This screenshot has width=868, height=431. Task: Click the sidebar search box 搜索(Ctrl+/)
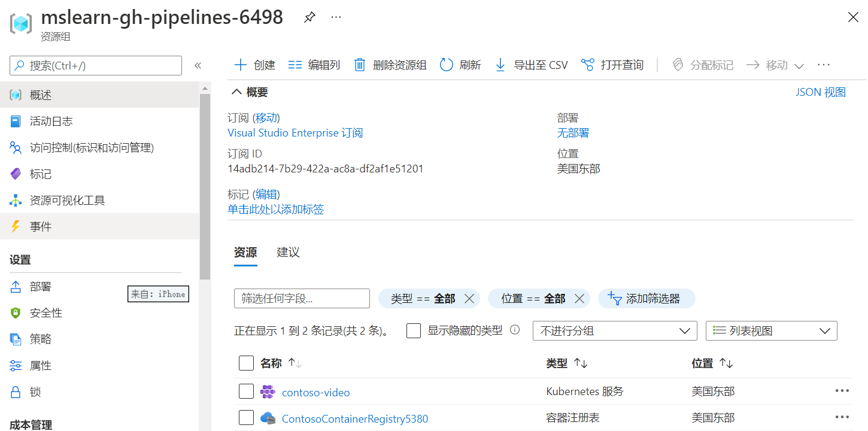(x=96, y=66)
